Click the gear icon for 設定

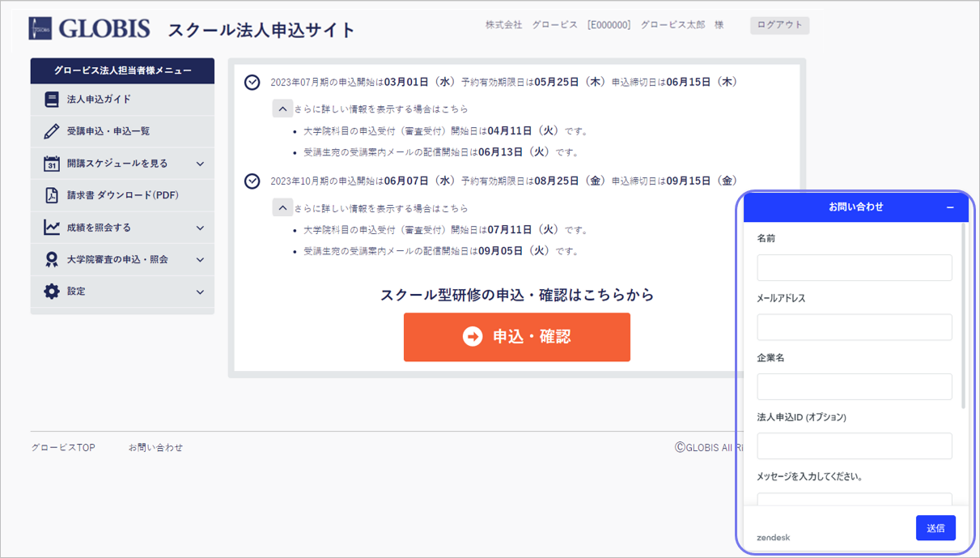pyautogui.click(x=52, y=292)
